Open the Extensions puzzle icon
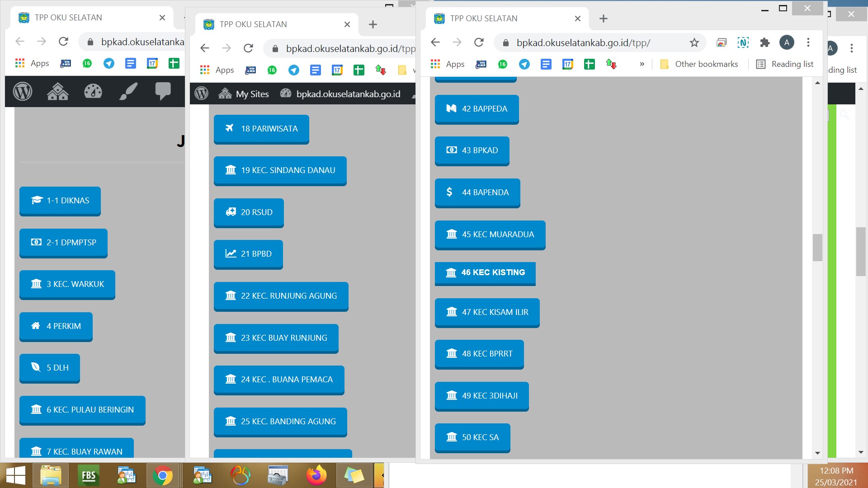 coord(765,43)
